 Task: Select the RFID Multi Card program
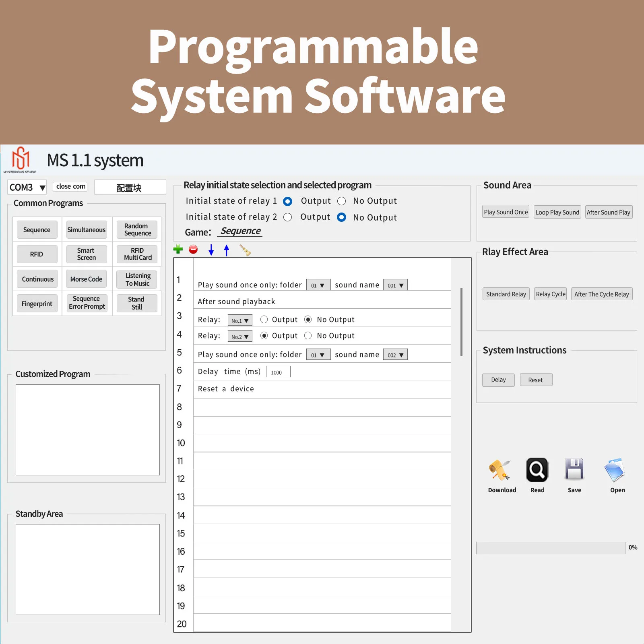pos(137,254)
